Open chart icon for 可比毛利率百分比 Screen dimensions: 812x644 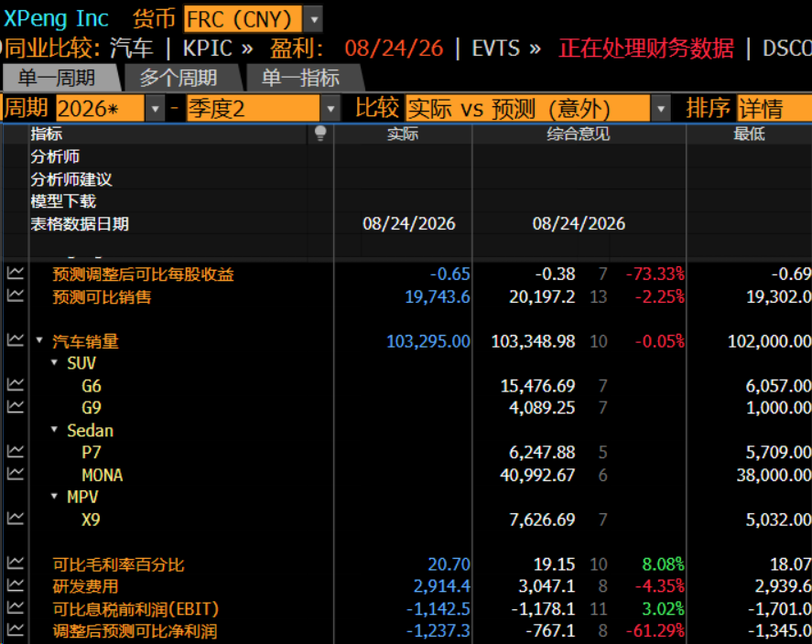(16, 563)
